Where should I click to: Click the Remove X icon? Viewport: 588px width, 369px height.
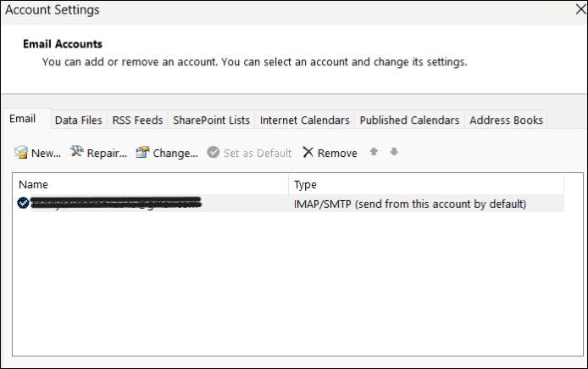point(308,153)
